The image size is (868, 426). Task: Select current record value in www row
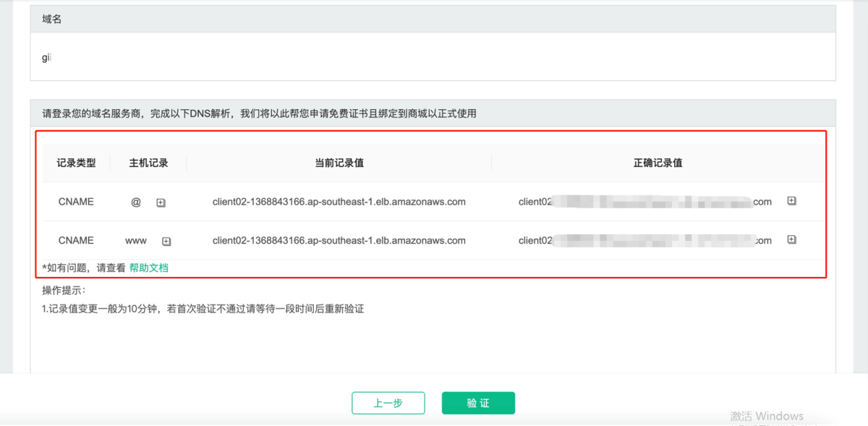click(x=339, y=240)
